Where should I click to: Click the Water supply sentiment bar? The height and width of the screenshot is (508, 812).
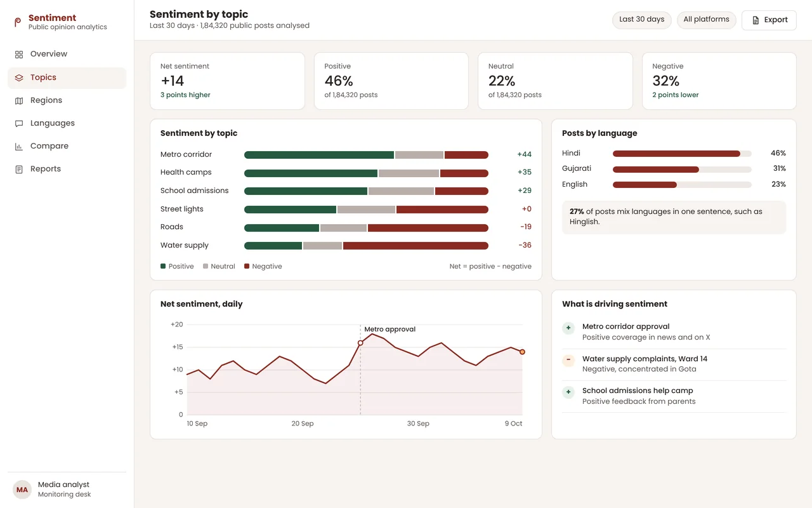coord(366,246)
